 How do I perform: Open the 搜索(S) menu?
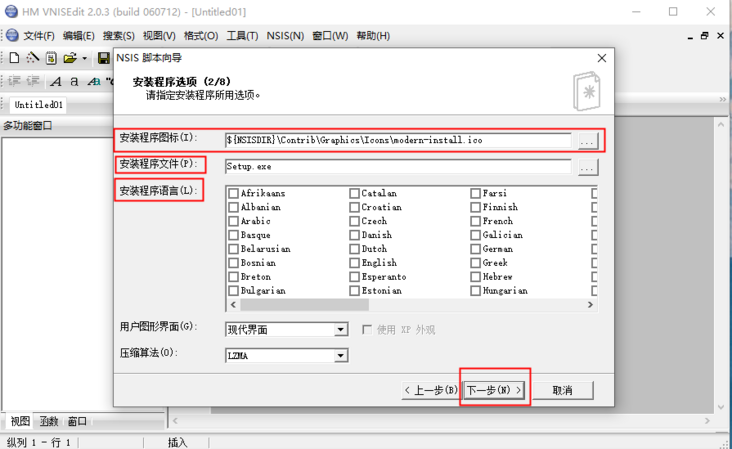tap(119, 36)
